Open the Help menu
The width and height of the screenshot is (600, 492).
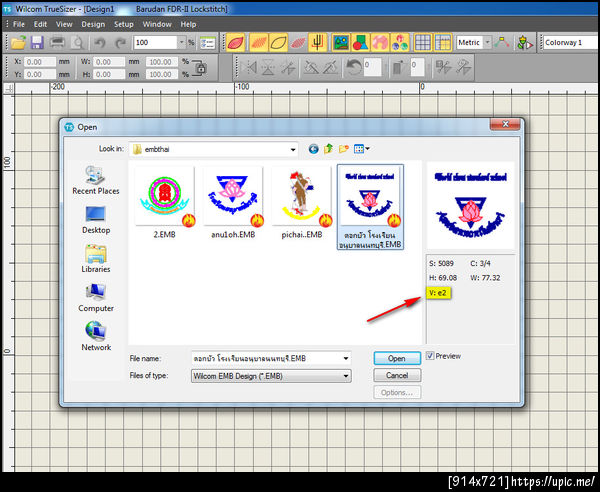188,24
